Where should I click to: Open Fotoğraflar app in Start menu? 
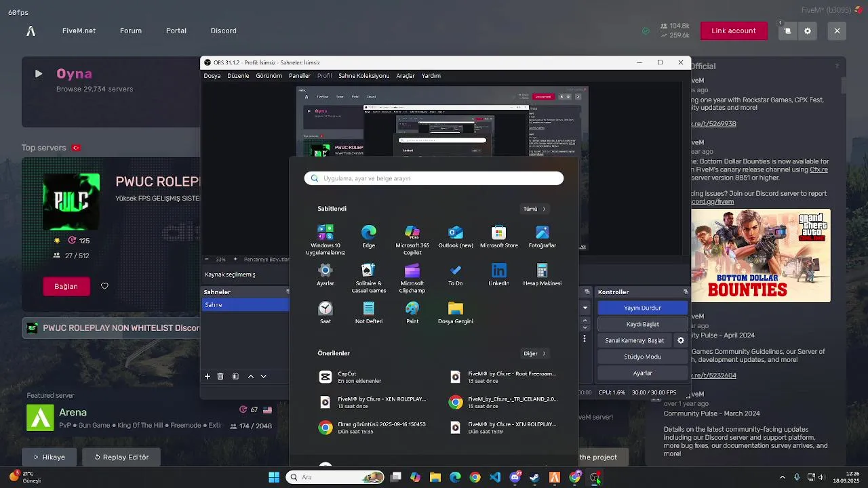point(542,237)
